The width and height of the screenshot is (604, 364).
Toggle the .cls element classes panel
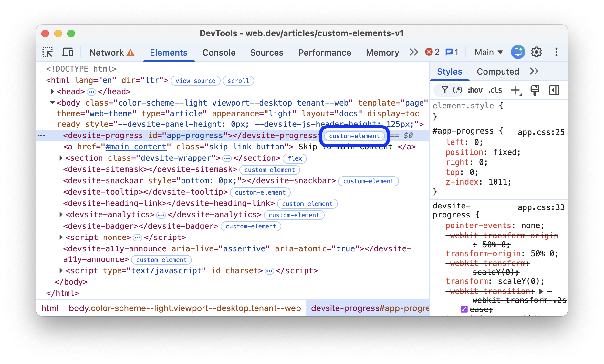[x=495, y=90]
